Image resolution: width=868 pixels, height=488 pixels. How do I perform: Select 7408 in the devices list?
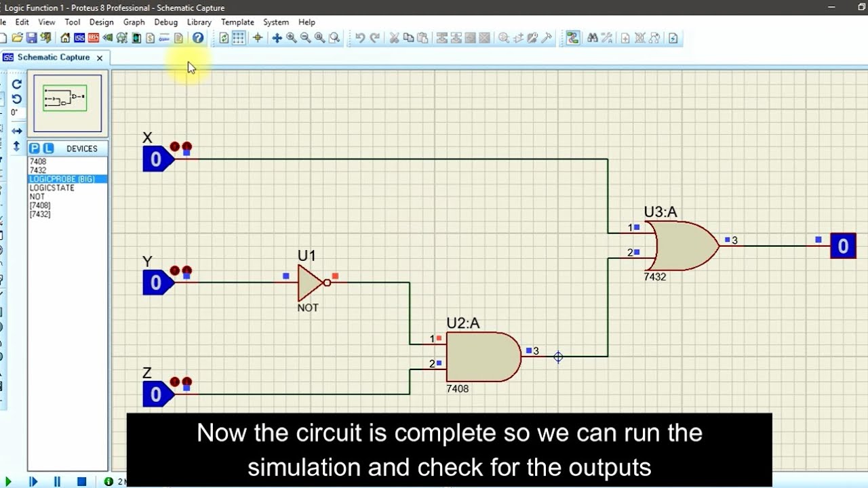click(x=38, y=162)
